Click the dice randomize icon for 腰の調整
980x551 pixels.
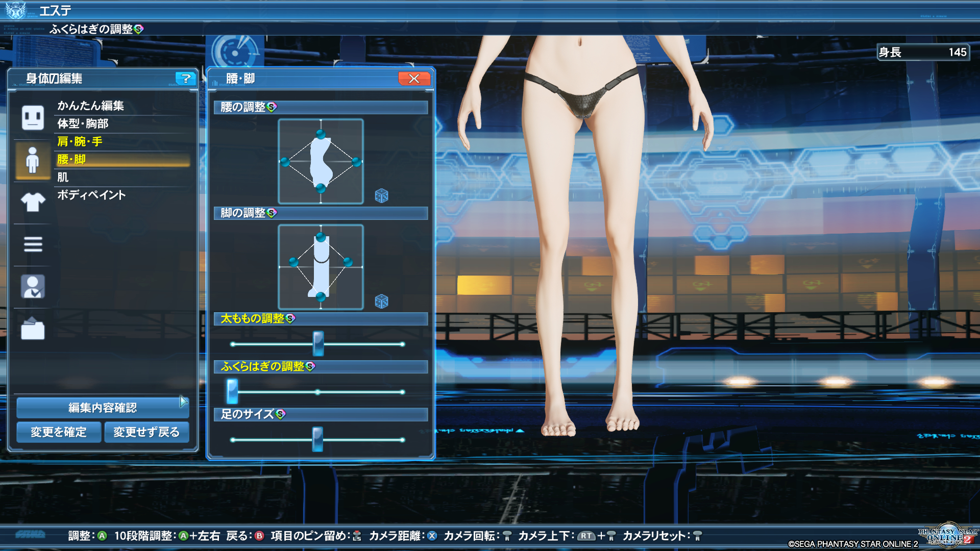click(381, 195)
